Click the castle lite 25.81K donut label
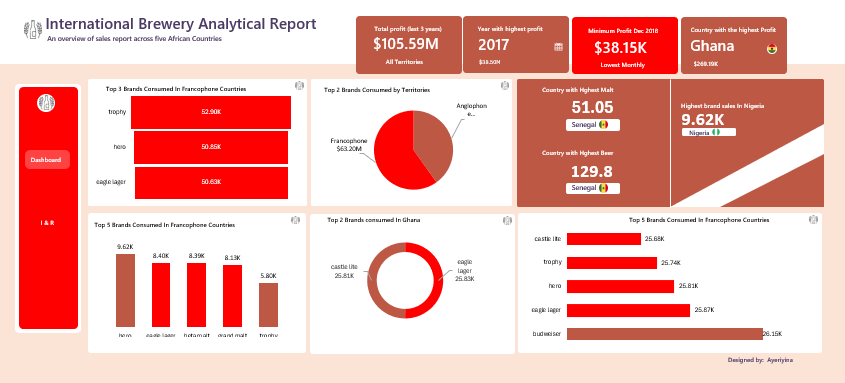 pos(344,271)
